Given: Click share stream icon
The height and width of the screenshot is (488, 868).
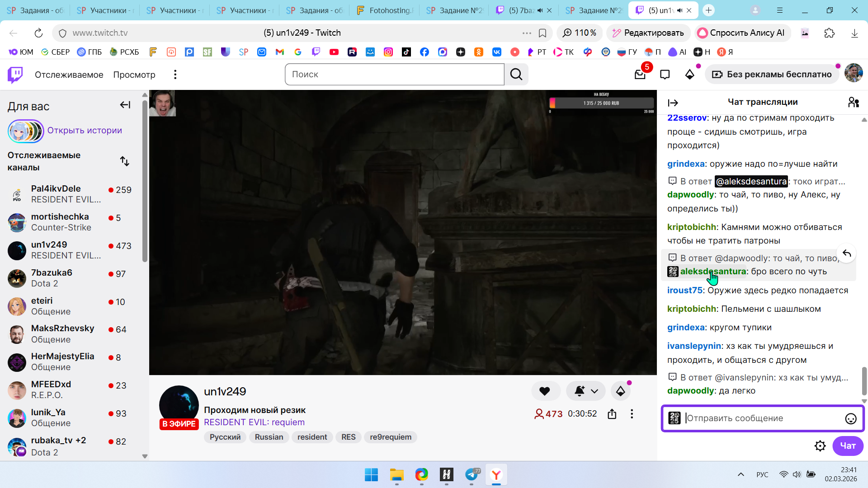Looking at the screenshot, I should 612,414.
